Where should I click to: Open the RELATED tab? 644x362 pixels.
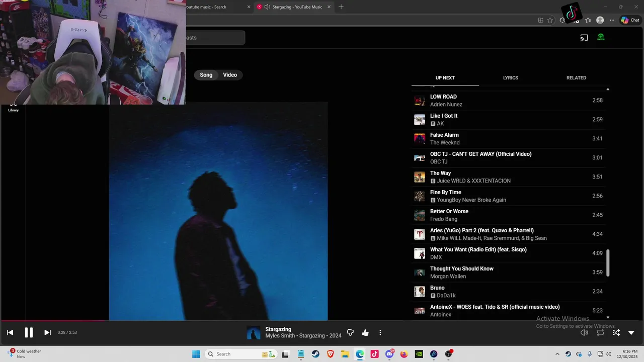pos(576,78)
